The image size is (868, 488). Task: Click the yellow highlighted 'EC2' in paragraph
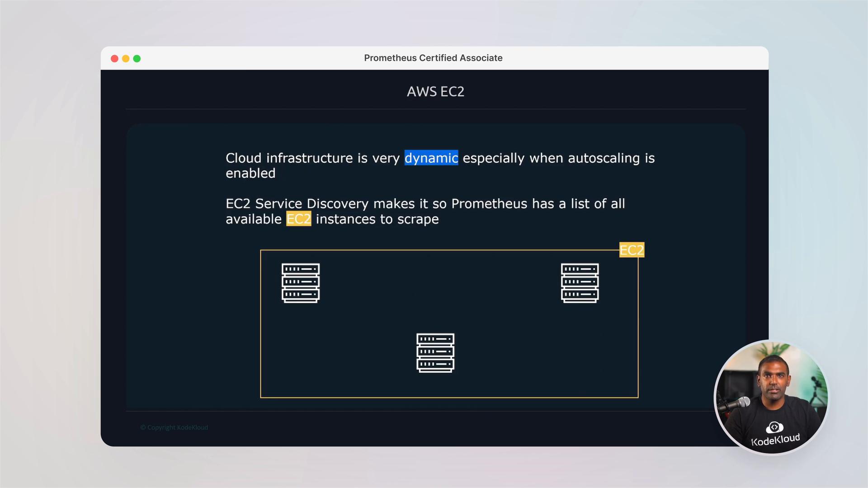click(x=299, y=219)
